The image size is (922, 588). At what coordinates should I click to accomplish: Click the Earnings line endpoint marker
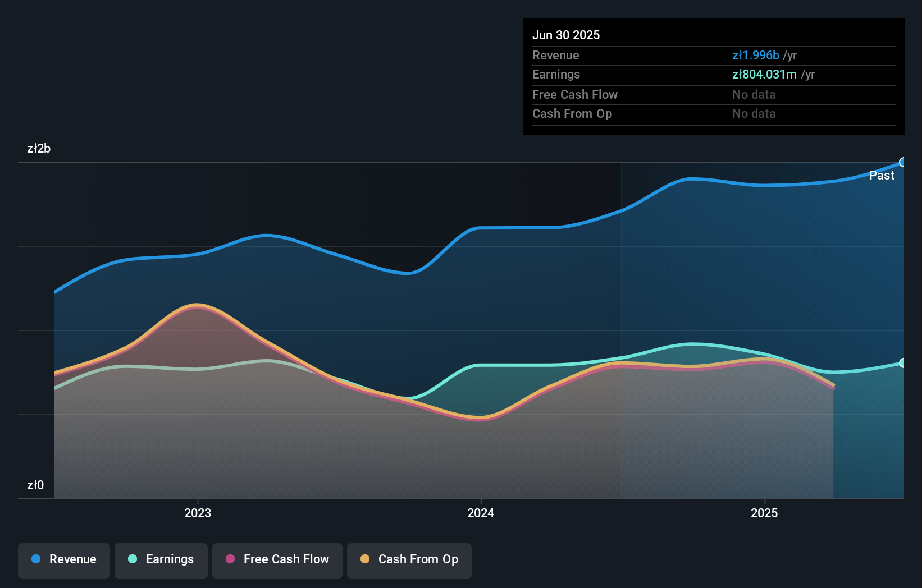tap(903, 363)
